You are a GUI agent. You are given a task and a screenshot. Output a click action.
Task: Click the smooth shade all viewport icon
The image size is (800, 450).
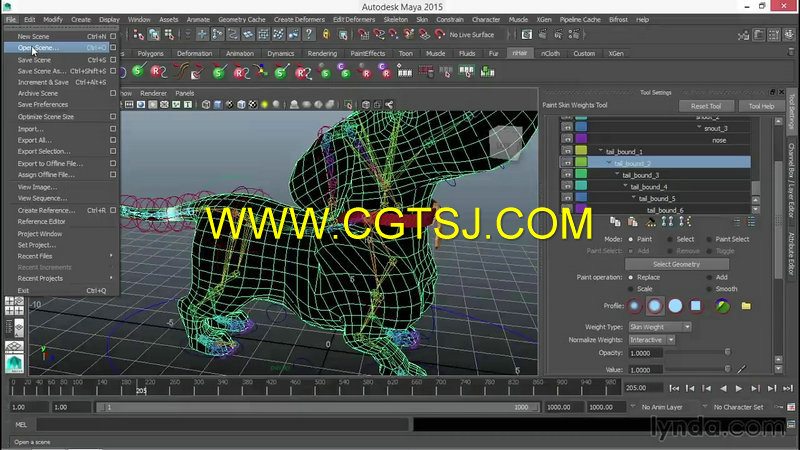tap(218, 105)
